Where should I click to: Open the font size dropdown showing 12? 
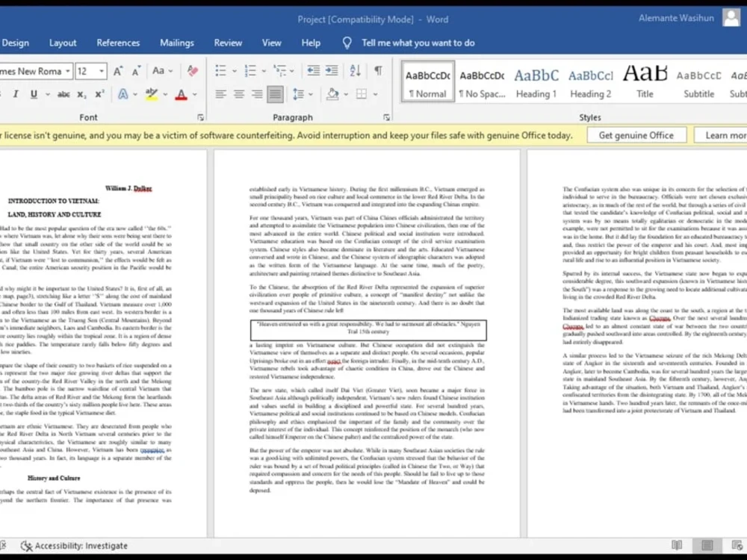(90, 71)
